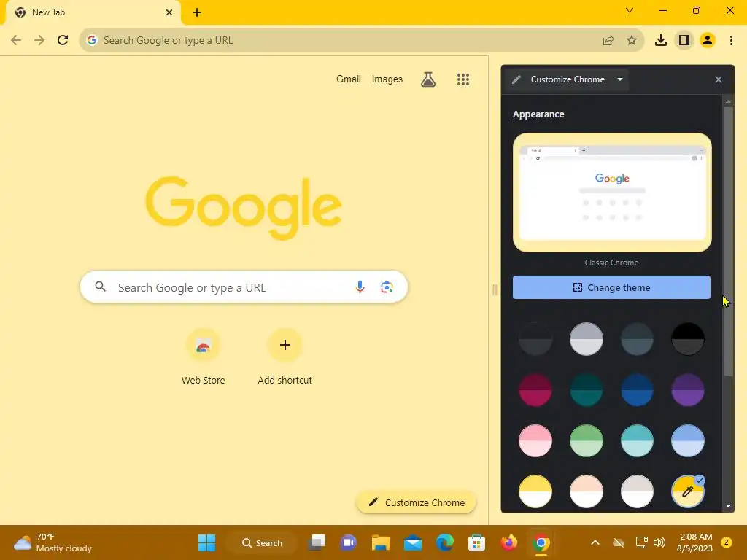Open taskbar Search box
Screen dimensions: 747x560
click(x=262, y=542)
